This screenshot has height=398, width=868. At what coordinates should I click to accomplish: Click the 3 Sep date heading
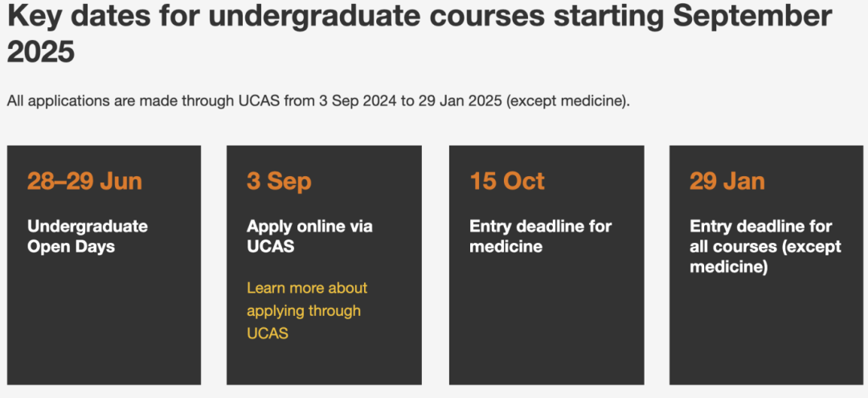pos(279,182)
